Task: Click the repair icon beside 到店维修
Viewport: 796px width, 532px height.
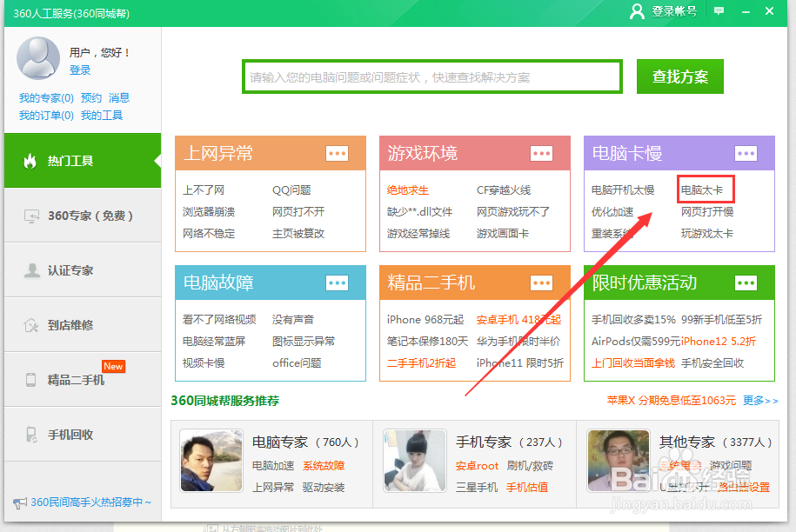Action: pos(31,325)
